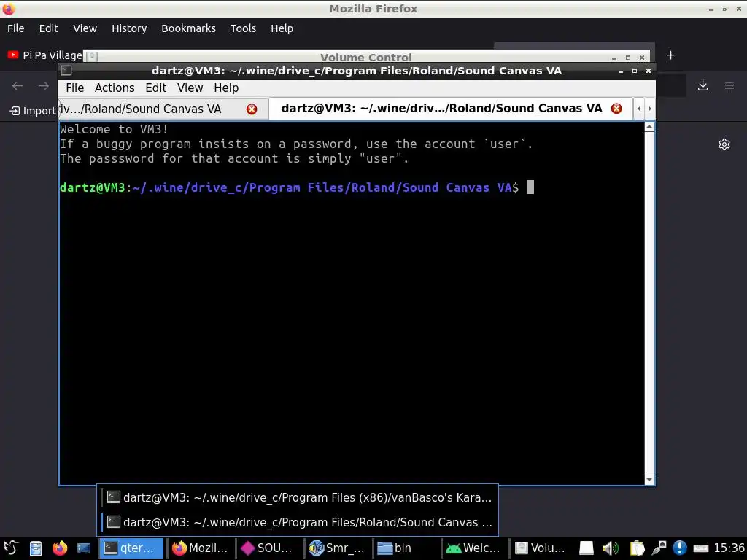Click the 15:36 clock in the panel
Viewport: 747px width, 560px height.
(729, 548)
